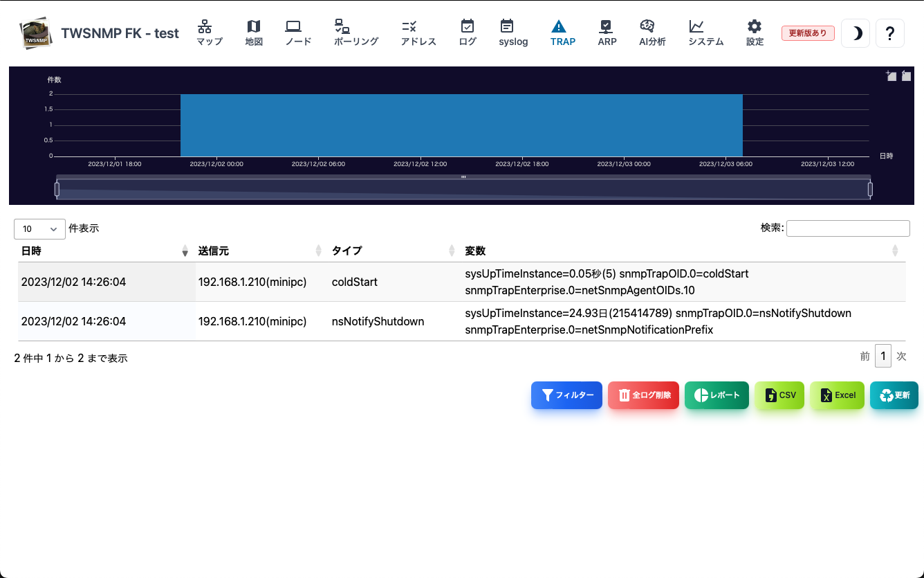Click the center grip of the zoom slider

463,177
